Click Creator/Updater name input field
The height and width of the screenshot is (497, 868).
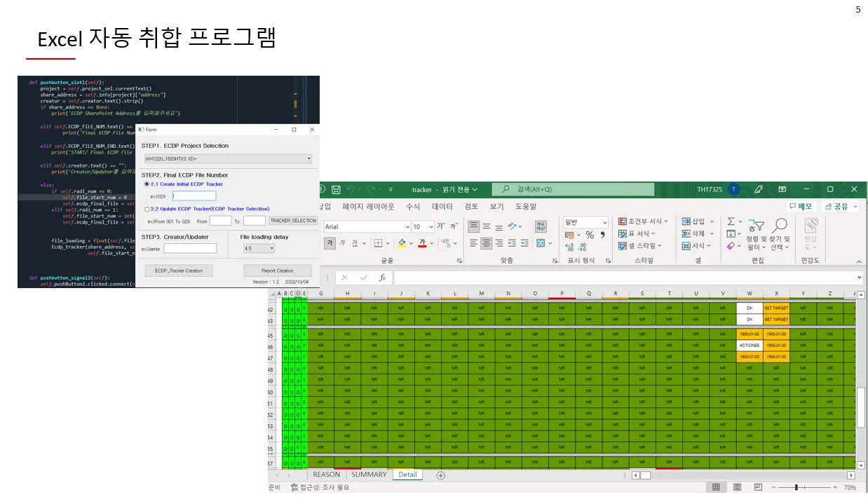[x=190, y=249]
